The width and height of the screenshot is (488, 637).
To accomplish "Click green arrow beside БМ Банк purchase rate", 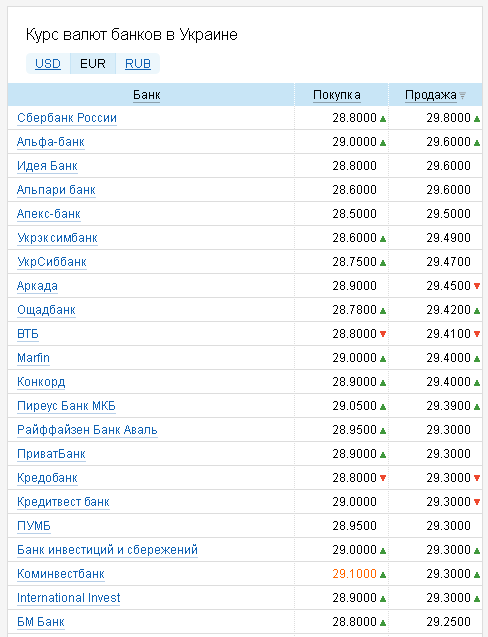I will (x=383, y=623).
